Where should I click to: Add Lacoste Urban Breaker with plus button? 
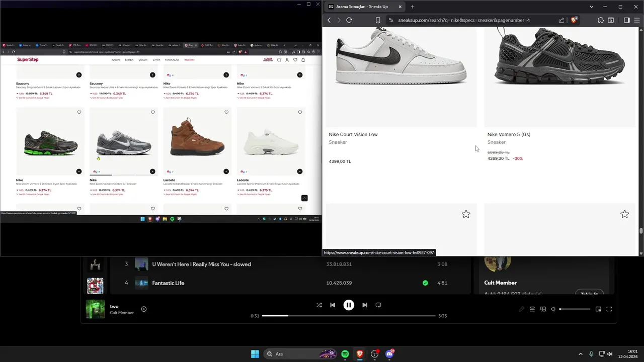coord(226,171)
